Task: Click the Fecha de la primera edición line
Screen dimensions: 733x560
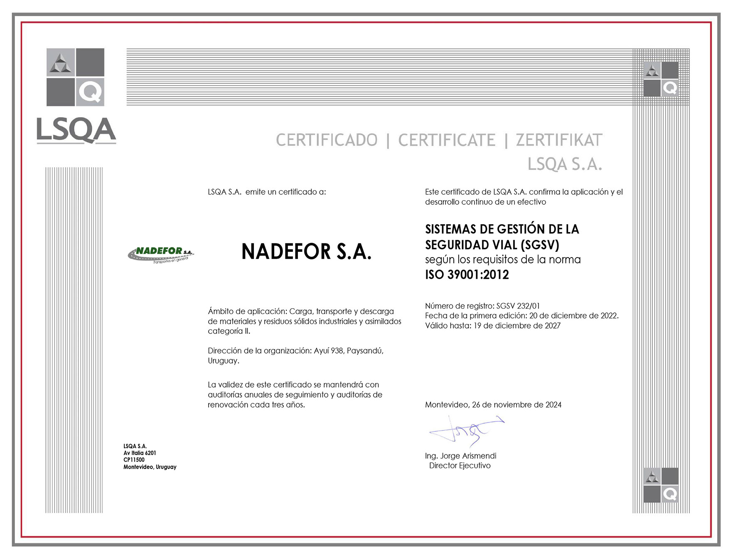Action: [521, 316]
